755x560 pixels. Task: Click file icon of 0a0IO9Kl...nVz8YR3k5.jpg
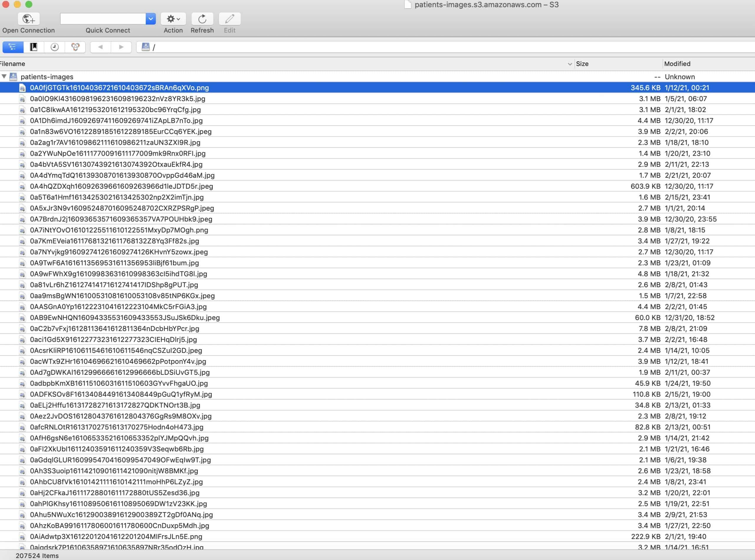pos(22,99)
